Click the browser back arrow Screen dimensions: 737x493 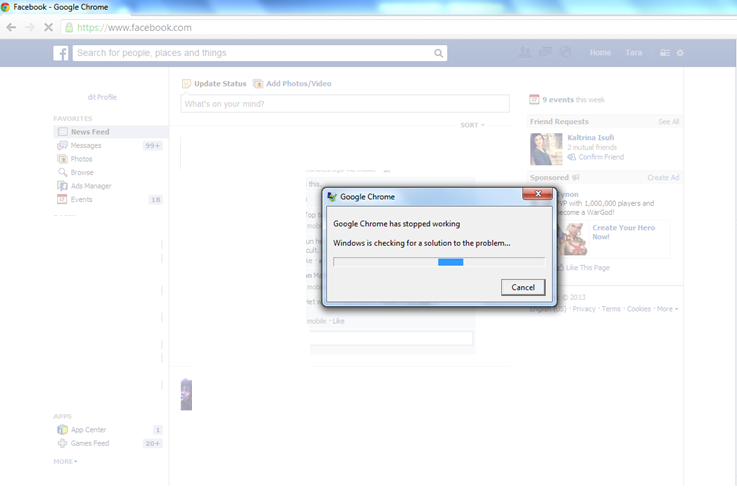coord(11,27)
